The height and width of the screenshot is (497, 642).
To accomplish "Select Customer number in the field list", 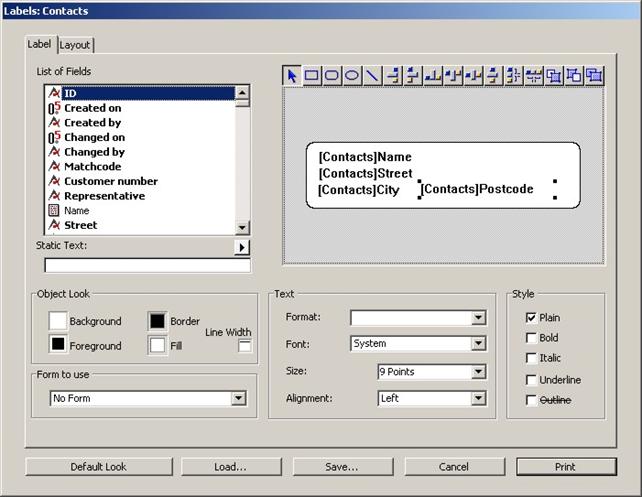I will tap(111, 181).
